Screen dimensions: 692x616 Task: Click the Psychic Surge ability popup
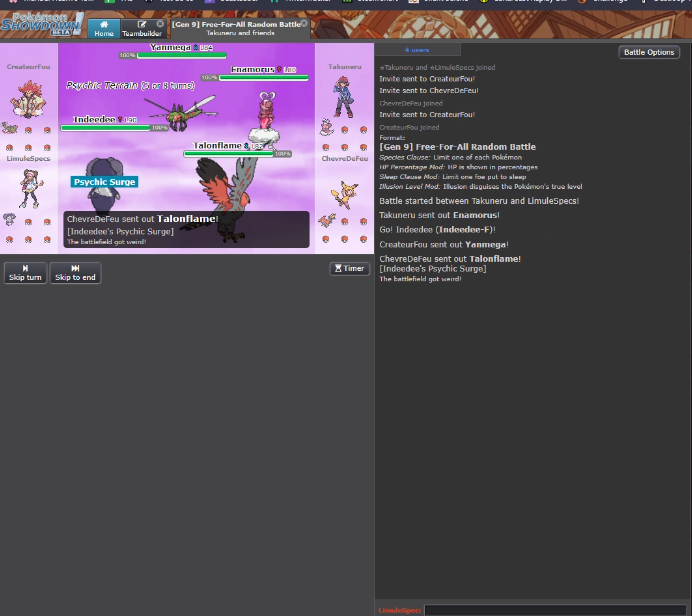(x=105, y=182)
